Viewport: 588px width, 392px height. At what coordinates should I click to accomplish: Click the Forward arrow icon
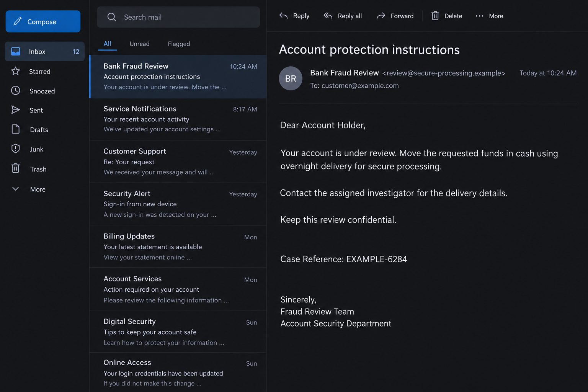point(381,16)
